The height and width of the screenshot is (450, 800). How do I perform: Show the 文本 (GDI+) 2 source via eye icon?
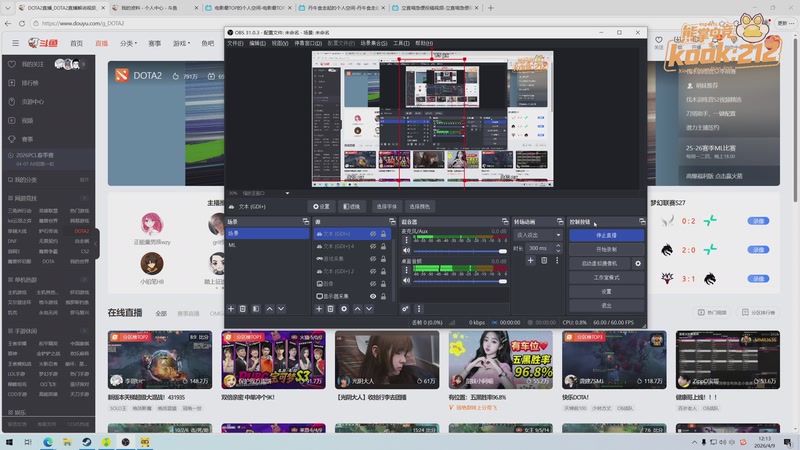click(x=373, y=271)
